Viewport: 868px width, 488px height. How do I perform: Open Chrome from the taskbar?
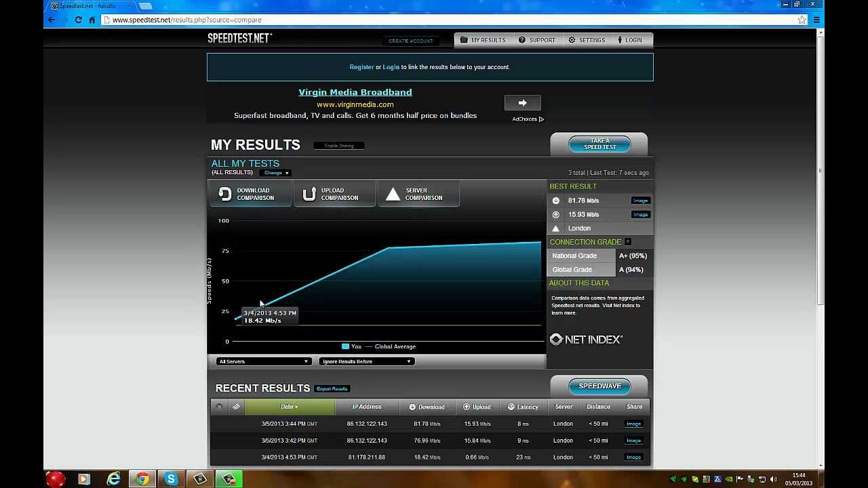(x=142, y=479)
